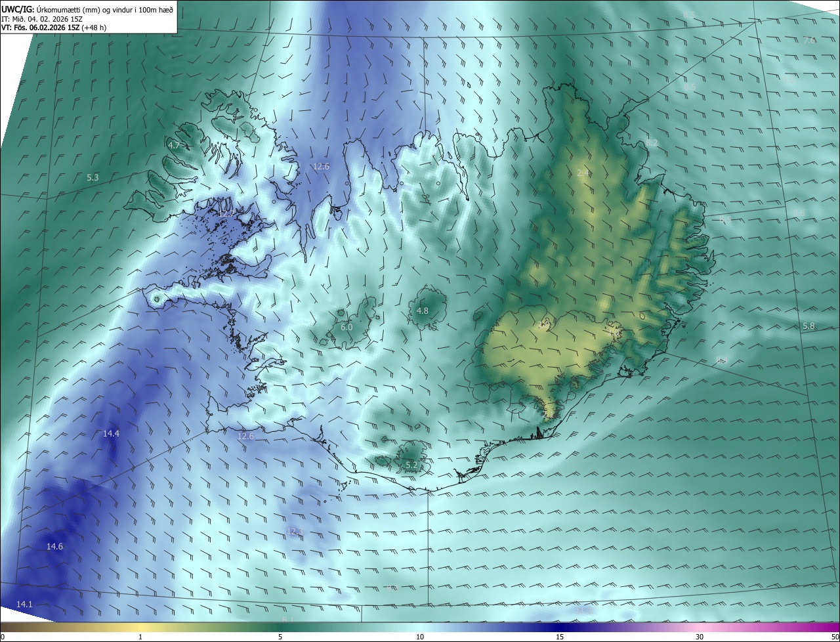Viewport: 840px width, 642px height.
Task: Click the 5.3 value over the northwest sea
Action: click(93, 177)
